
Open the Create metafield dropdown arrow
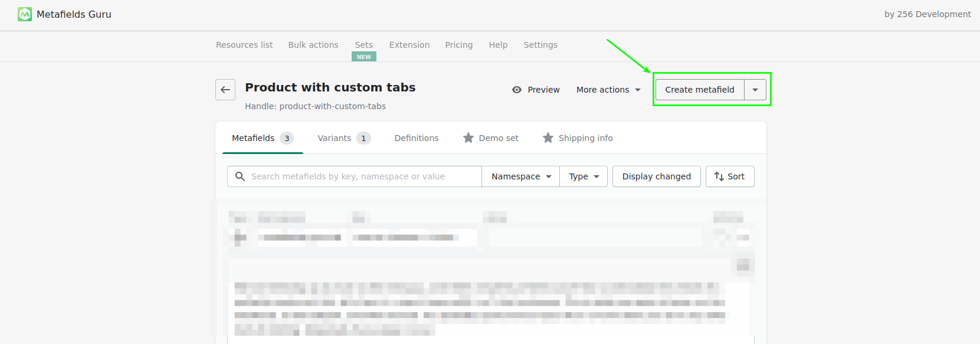[x=755, y=90]
